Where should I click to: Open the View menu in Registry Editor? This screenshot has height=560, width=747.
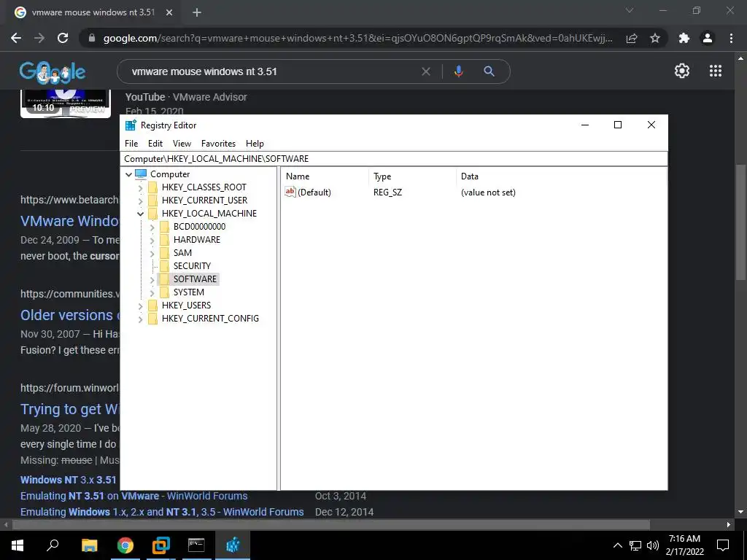pyautogui.click(x=182, y=144)
